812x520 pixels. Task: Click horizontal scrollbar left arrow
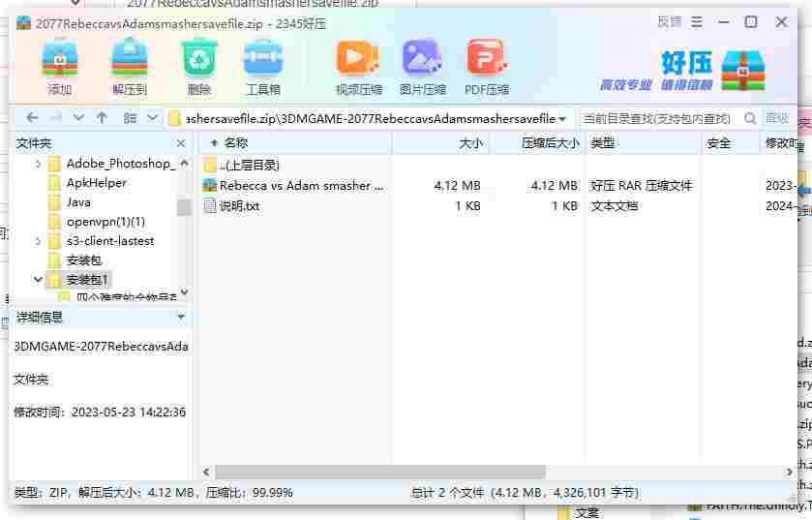206,472
